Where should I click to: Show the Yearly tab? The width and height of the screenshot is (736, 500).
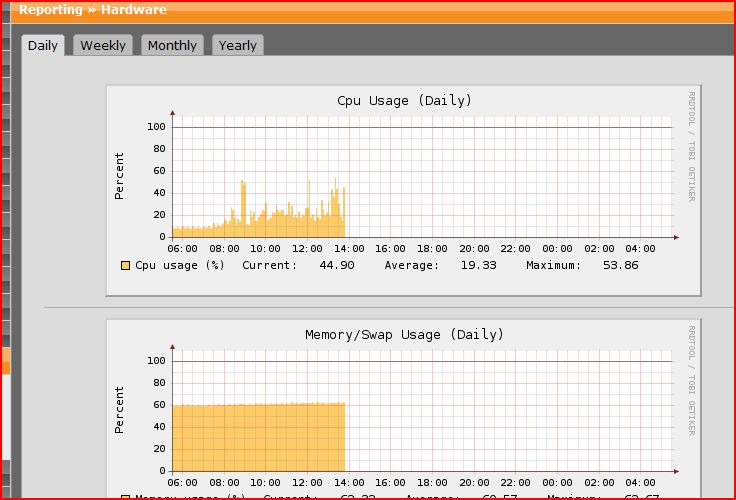(x=238, y=46)
